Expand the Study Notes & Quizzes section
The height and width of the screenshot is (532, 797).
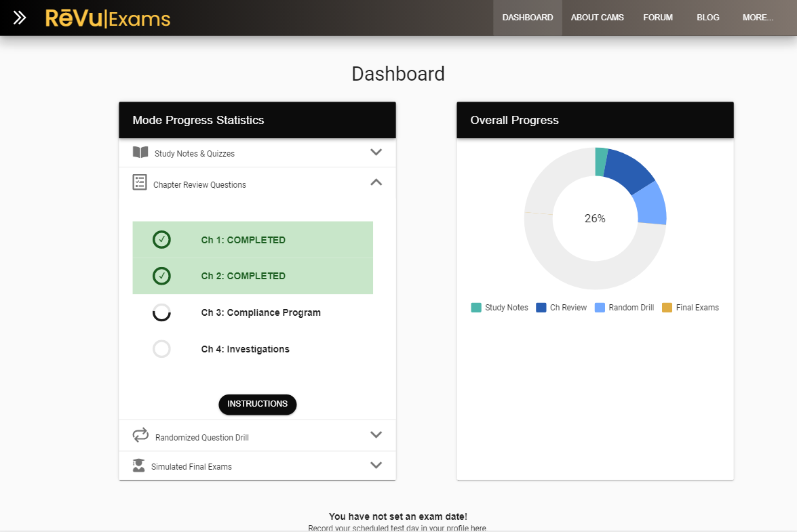click(376, 152)
